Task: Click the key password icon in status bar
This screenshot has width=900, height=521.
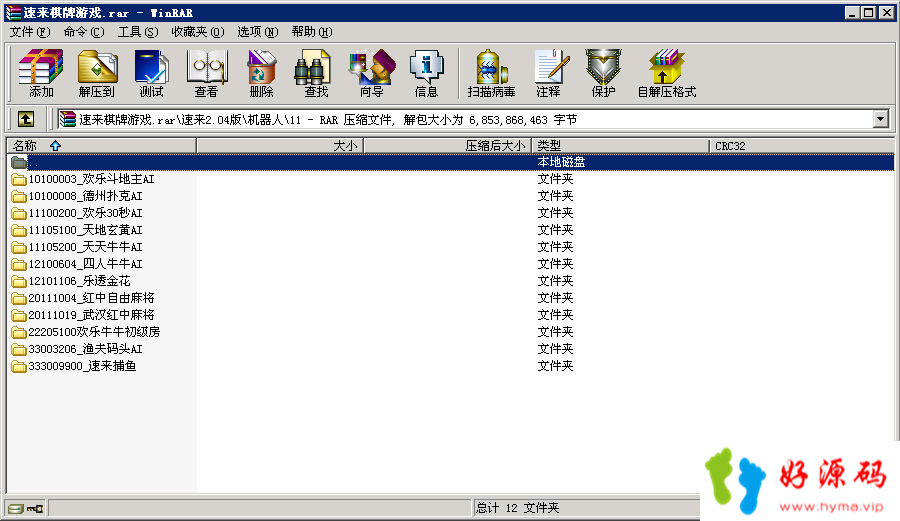Action: pyautogui.click(x=35, y=508)
